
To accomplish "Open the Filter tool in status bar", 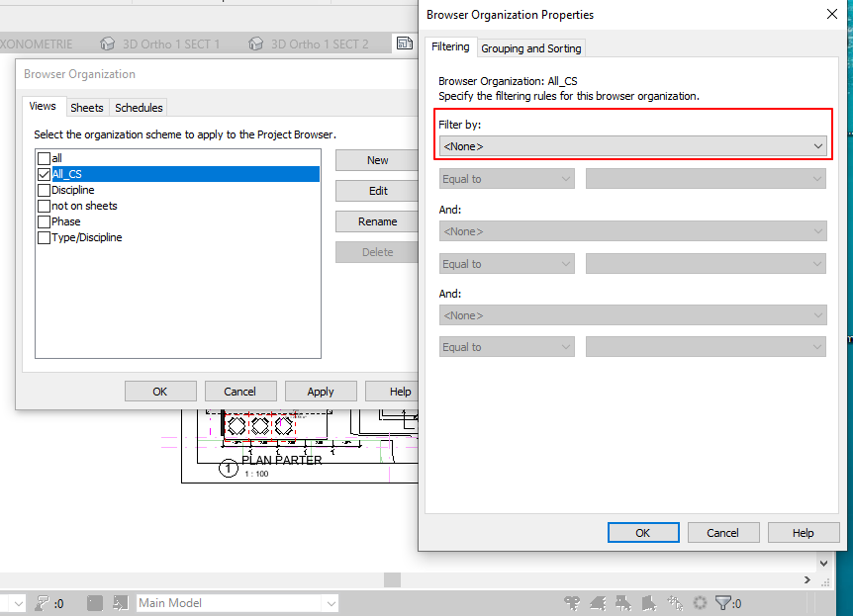I will [723, 603].
